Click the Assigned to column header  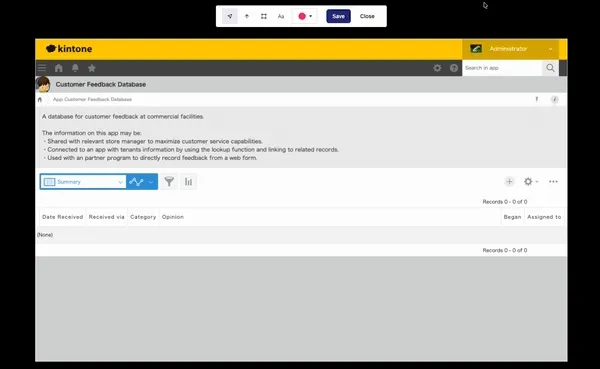(544, 217)
